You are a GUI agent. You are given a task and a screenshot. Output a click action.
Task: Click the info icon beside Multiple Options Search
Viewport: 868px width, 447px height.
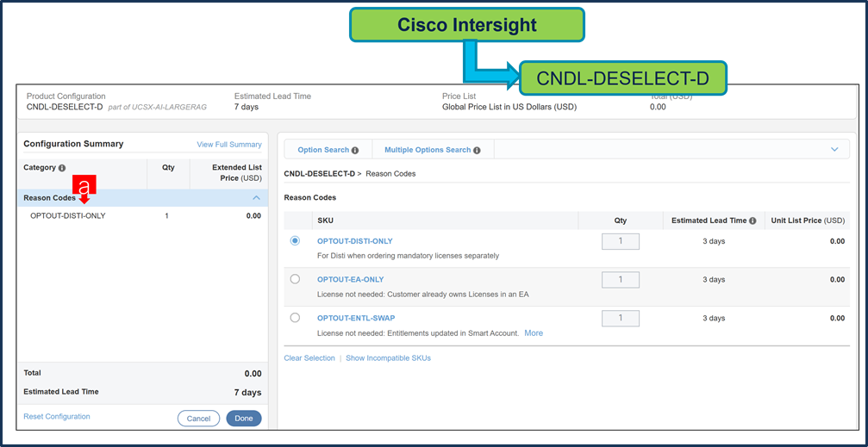477,150
